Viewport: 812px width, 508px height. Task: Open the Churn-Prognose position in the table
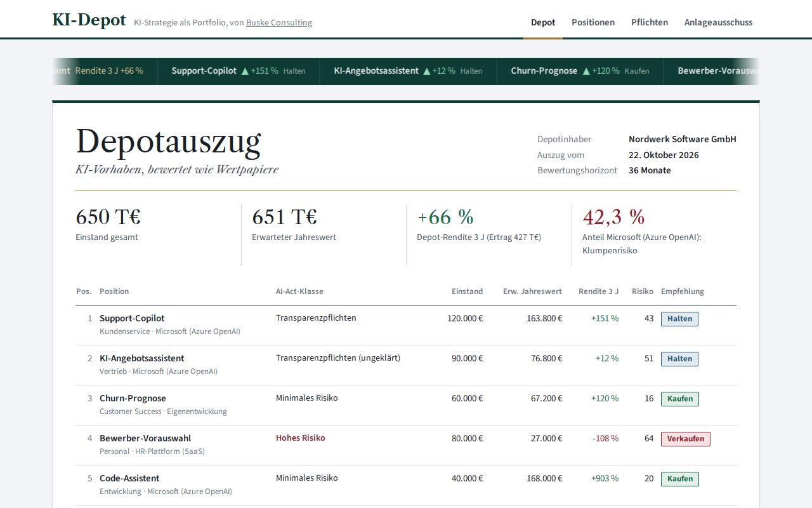pos(133,398)
